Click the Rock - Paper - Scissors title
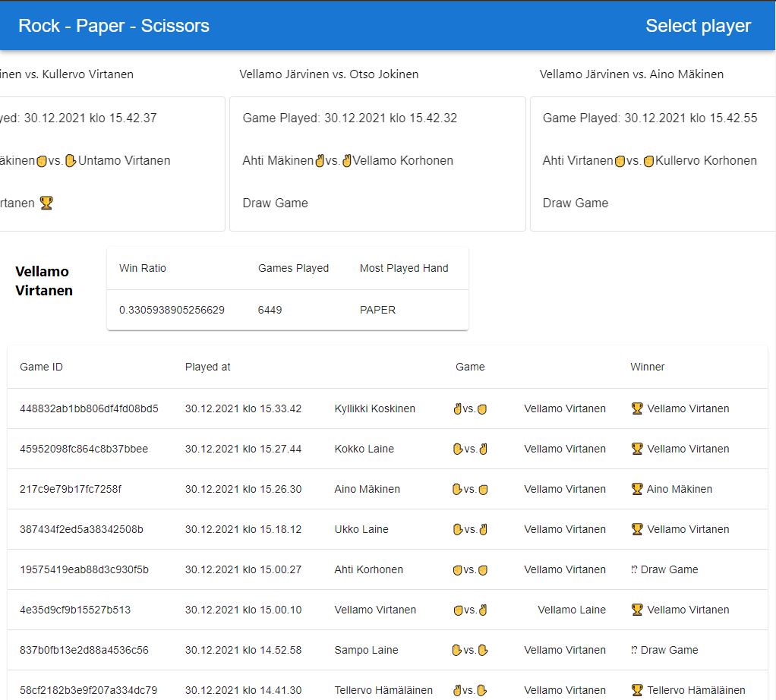The width and height of the screenshot is (776, 700). 114,26
